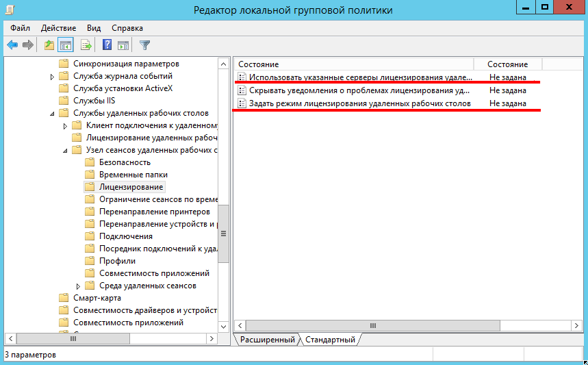Click the Back arrow toolbar icon
Image resolution: width=588 pixels, height=365 pixels.
click(x=12, y=45)
